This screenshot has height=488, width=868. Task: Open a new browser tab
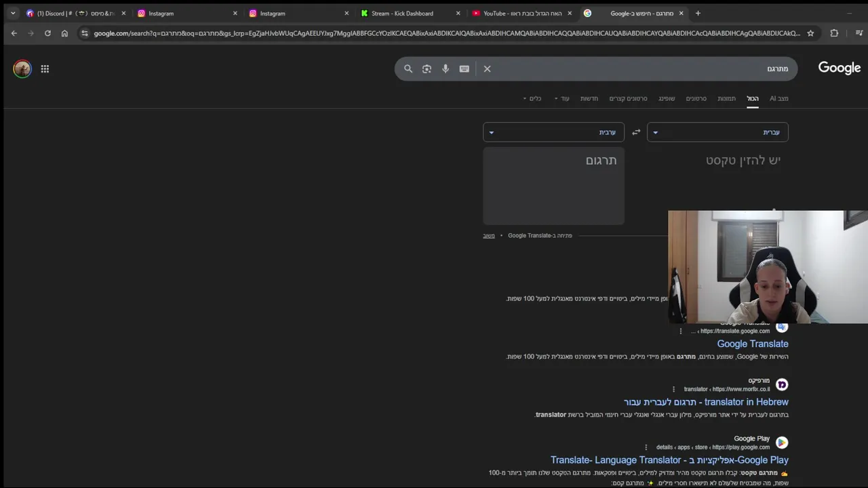[x=698, y=13]
